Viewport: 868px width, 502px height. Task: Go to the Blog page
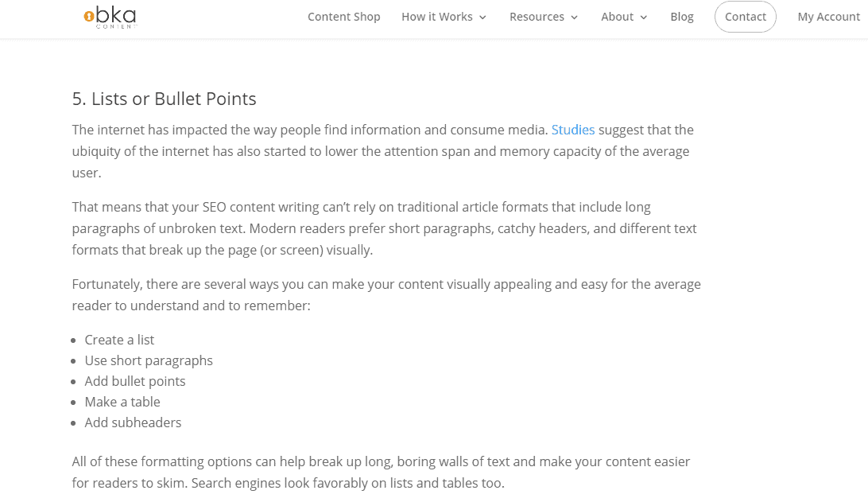click(x=682, y=17)
